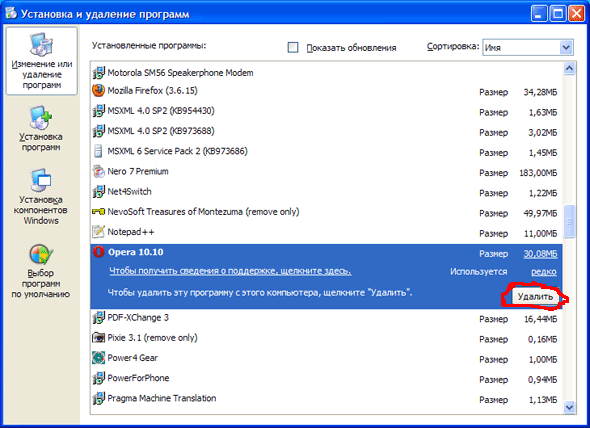Switch to Изменение или удаление программ
The image size is (590, 428).
point(42,61)
